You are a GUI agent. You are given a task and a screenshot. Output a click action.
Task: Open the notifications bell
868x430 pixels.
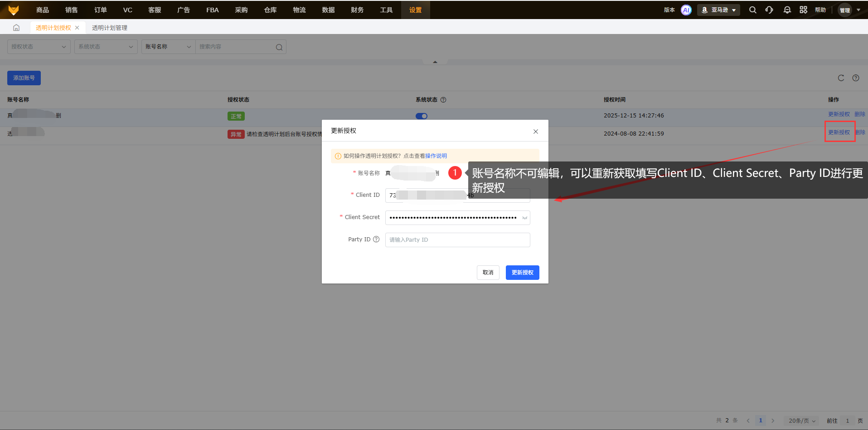point(787,10)
